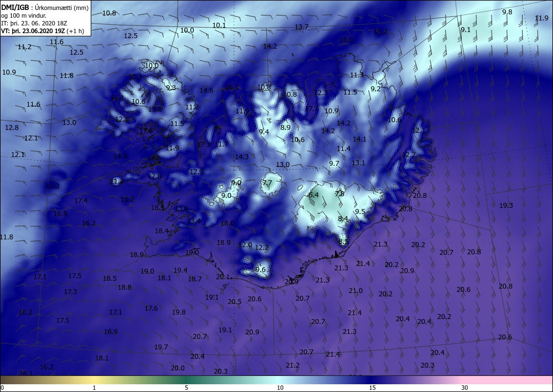Click the map value 9.4

tap(264, 132)
